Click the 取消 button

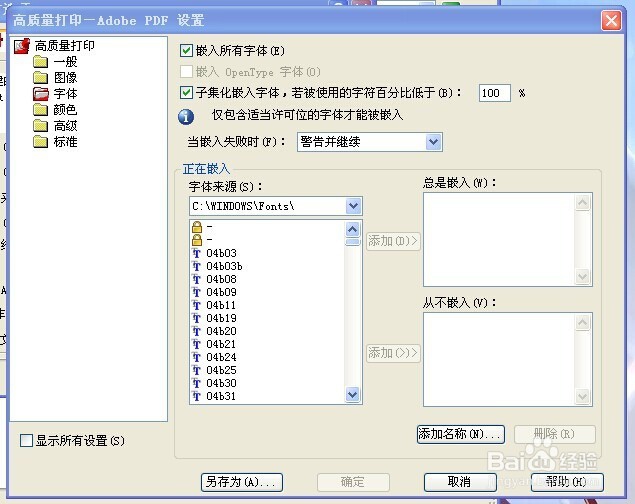tap(460, 482)
